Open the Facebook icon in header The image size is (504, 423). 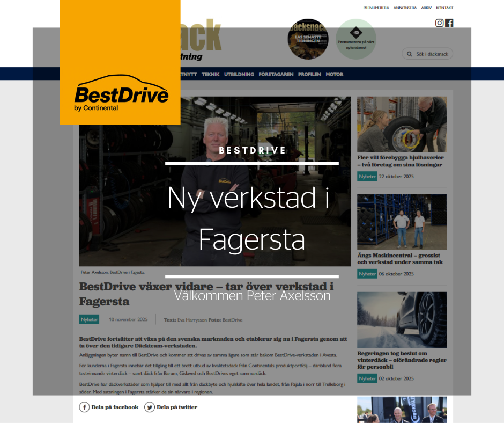coord(449,23)
